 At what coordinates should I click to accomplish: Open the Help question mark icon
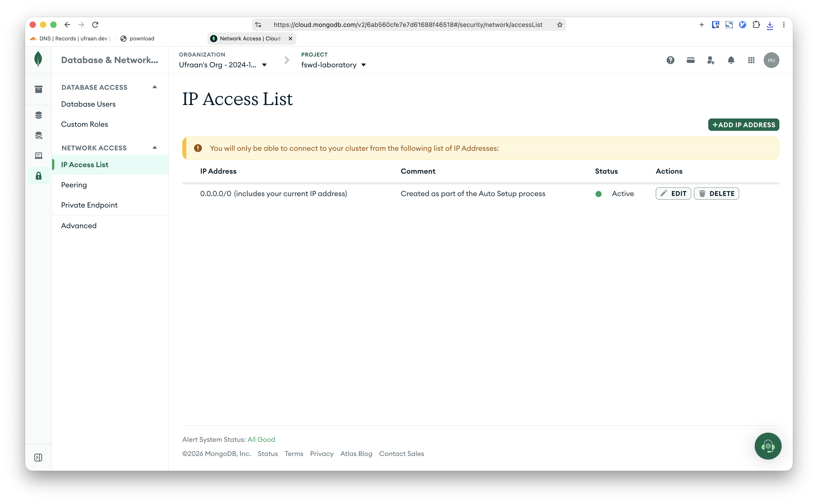point(670,60)
